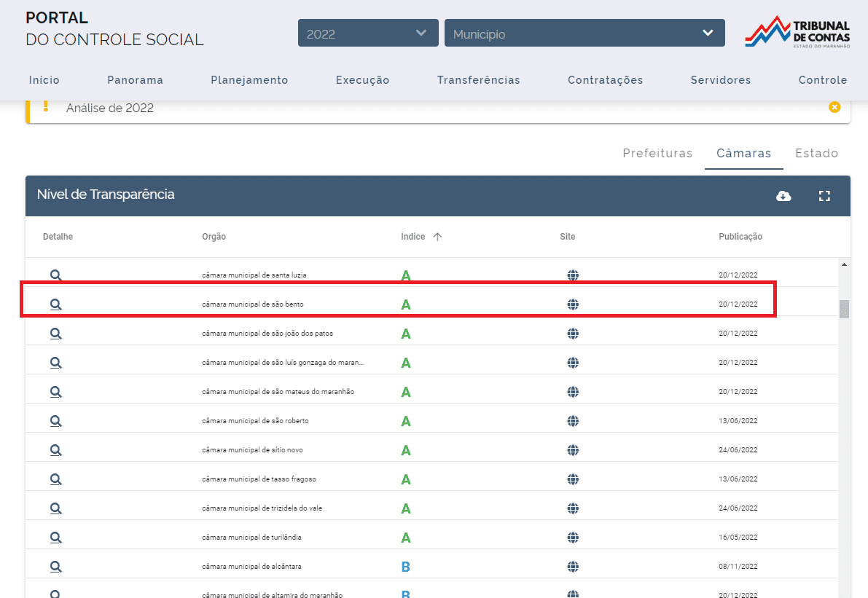Open the Município dropdown

584,34
